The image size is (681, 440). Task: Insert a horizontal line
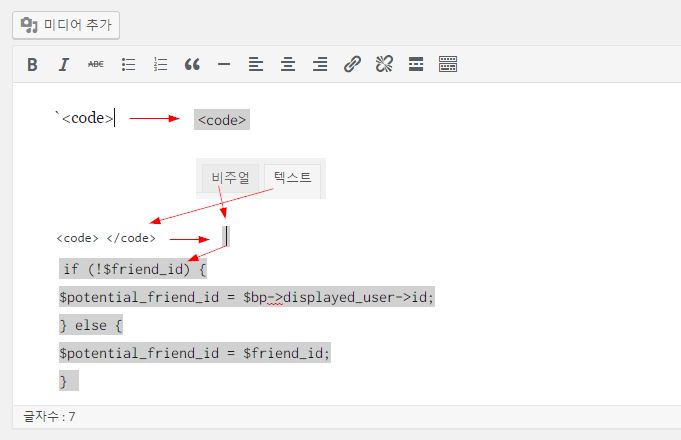pos(224,64)
